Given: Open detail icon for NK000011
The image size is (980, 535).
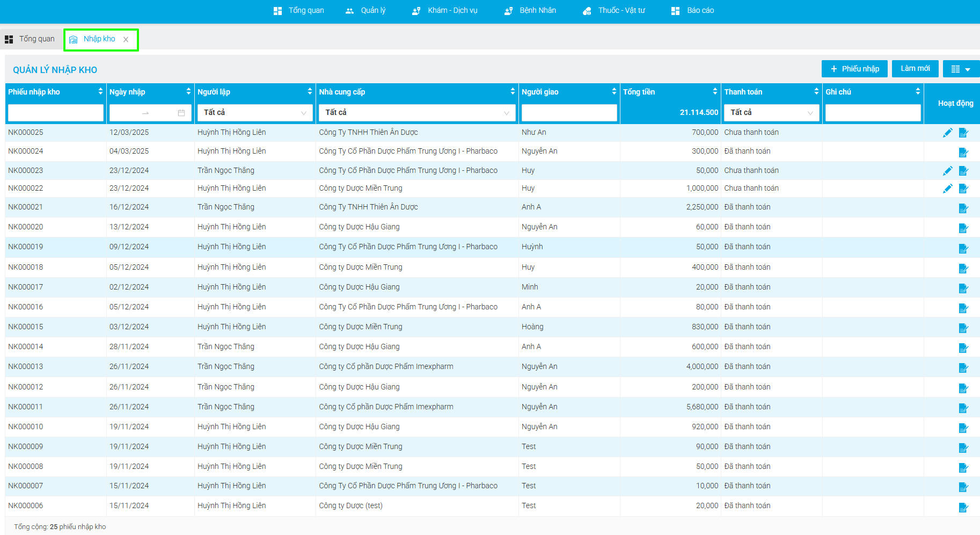Looking at the screenshot, I should point(963,408).
